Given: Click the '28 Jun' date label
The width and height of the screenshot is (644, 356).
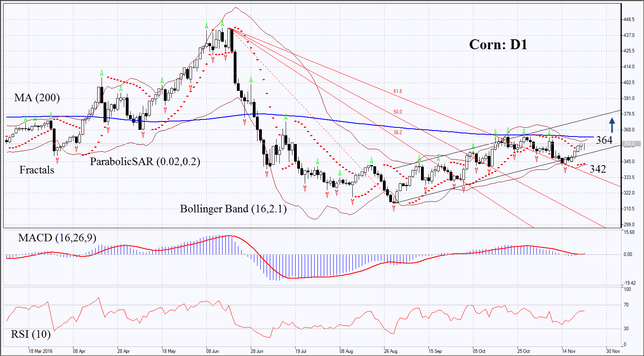Looking at the screenshot, I should coord(257,351).
